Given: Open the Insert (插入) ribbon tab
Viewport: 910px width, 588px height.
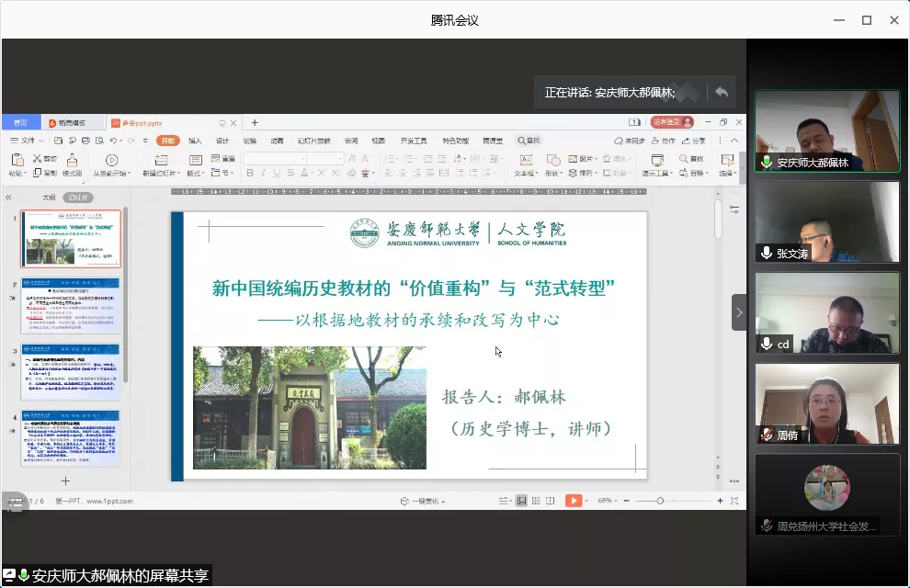Looking at the screenshot, I should pos(195,141).
